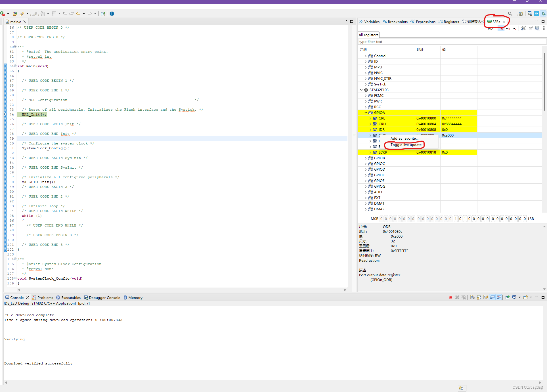Choose Add as favorite option
This screenshot has height=392, width=547.
tap(404, 139)
